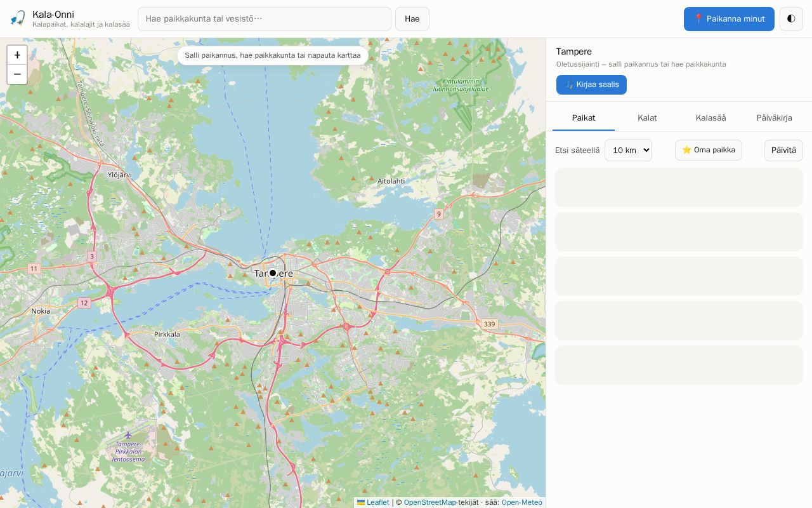Open the Open-Meteo weather link
This screenshot has width=812, height=508.
pos(522,502)
